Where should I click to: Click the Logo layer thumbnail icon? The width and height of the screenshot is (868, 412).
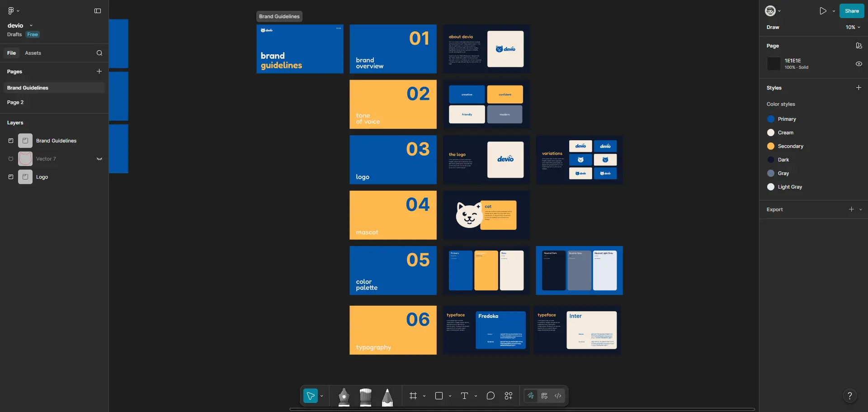[x=25, y=177]
